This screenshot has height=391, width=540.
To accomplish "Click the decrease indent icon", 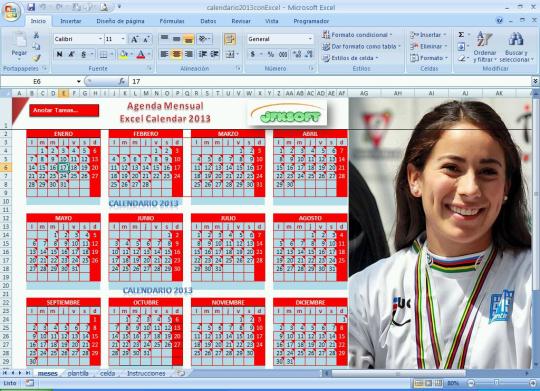I will [x=203, y=54].
